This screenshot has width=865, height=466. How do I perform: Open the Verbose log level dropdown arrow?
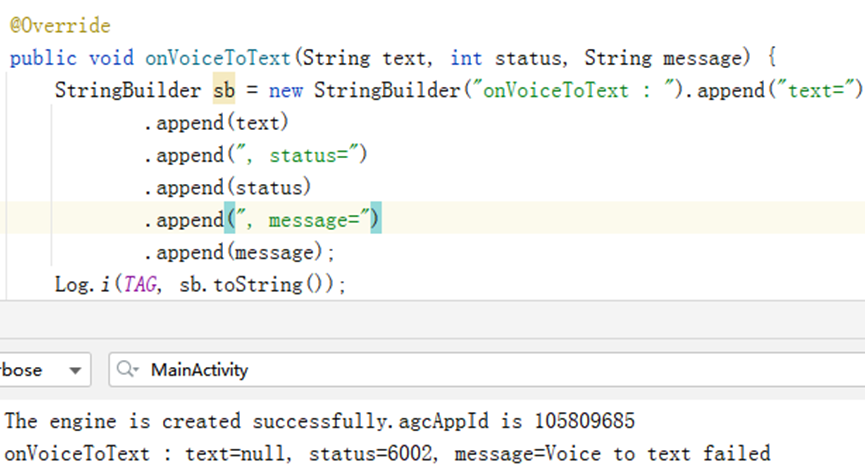pos(75,370)
